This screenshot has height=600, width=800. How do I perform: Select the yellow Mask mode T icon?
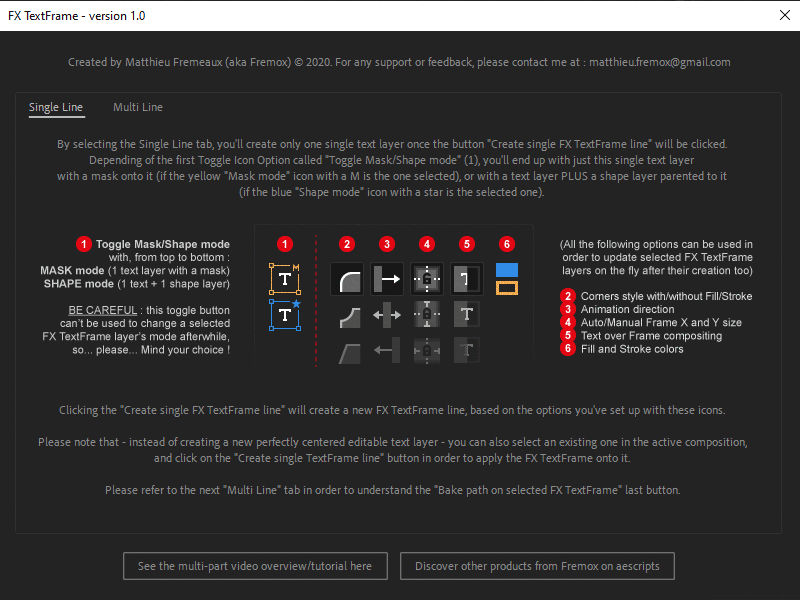tap(285, 279)
